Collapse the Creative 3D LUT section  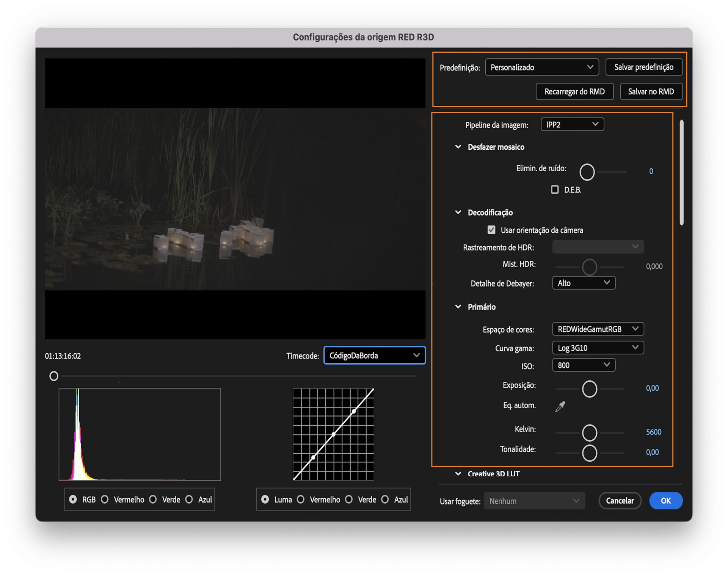(x=458, y=473)
